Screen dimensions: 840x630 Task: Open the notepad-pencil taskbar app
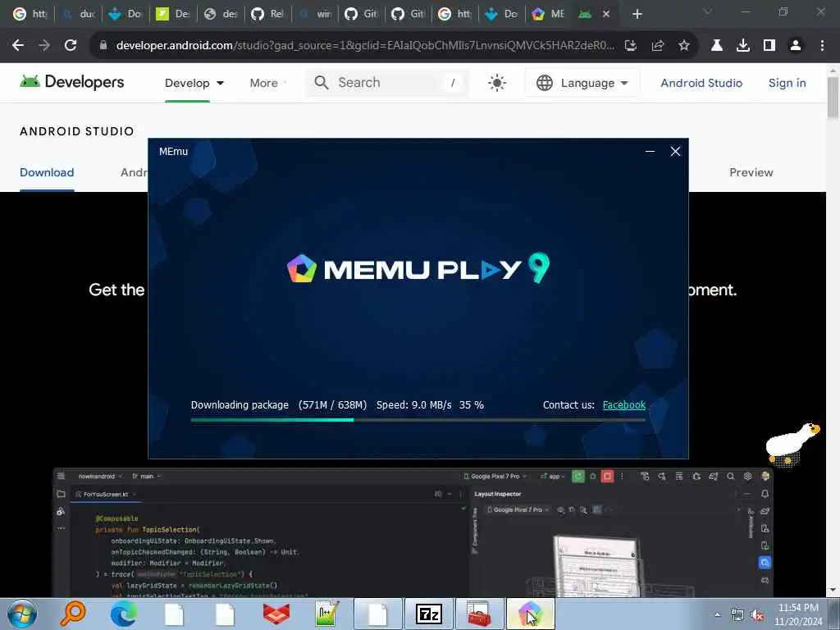326,614
